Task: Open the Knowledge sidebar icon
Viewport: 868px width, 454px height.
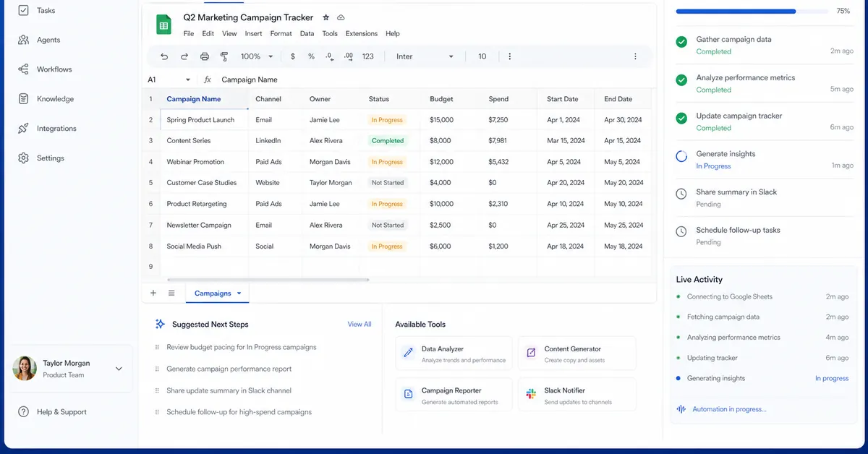Action: pos(24,99)
